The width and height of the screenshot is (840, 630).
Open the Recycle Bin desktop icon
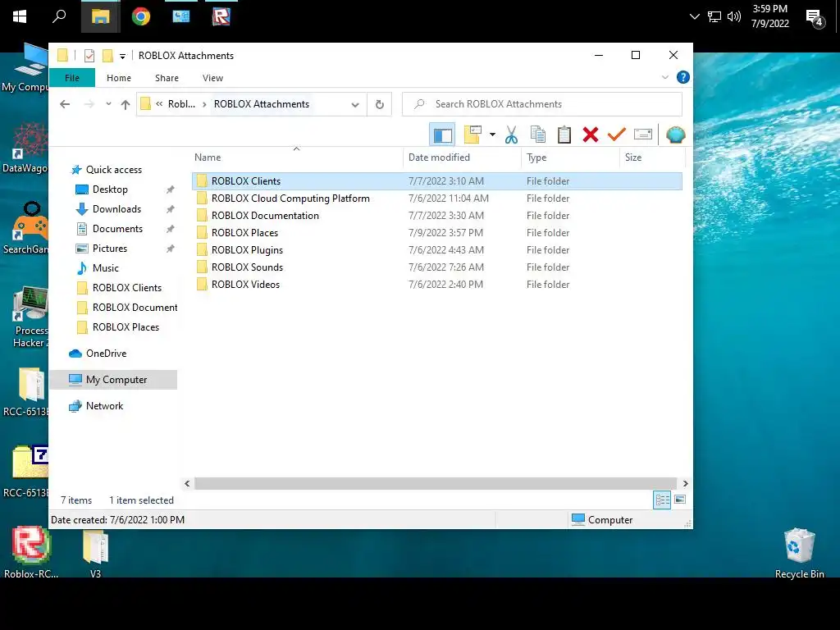(x=799, y=554)
